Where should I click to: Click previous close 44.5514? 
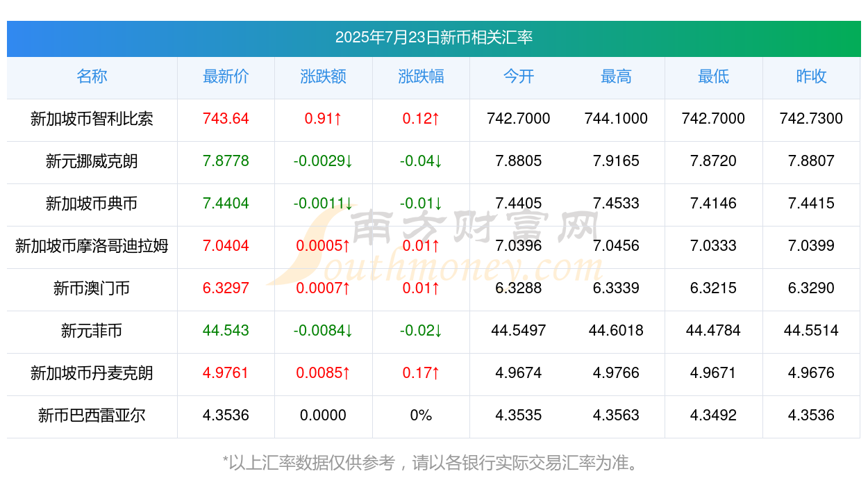(x=811, y=331)
